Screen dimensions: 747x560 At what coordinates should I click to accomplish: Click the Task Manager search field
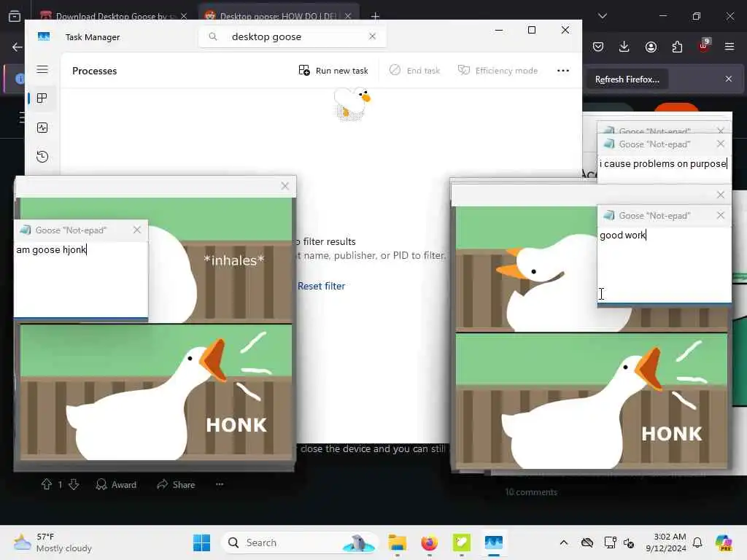point(292,36)
